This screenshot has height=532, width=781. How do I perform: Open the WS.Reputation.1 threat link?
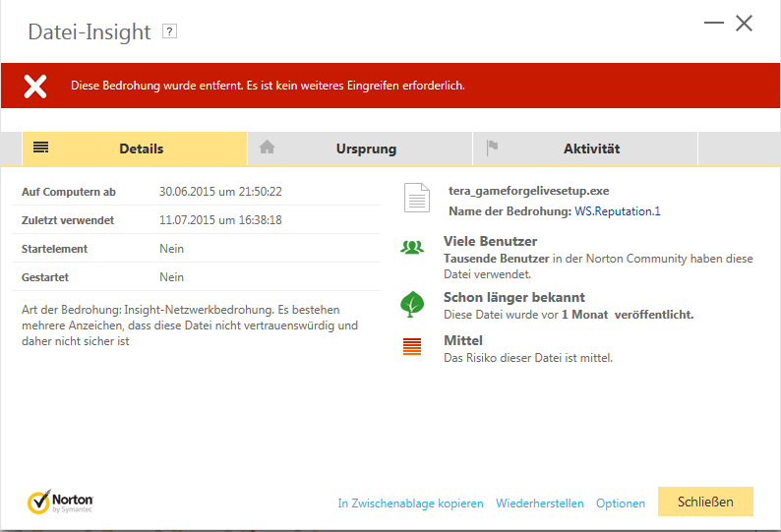pyautogui.click(x=618, y=211)
